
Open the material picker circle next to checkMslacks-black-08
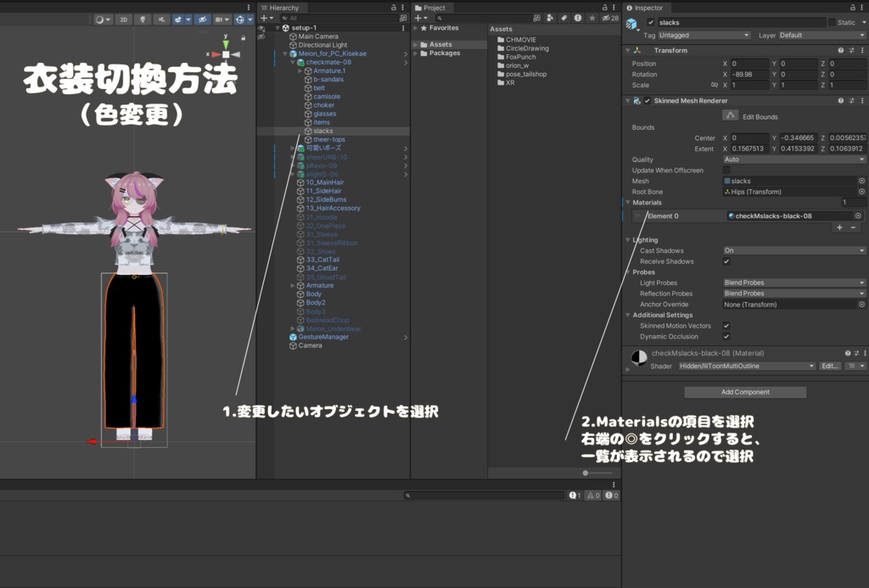[858, 216]
